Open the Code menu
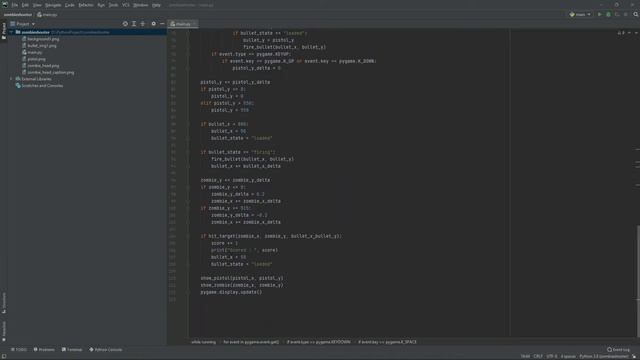 pyautogui.click(x=70, y=5)
